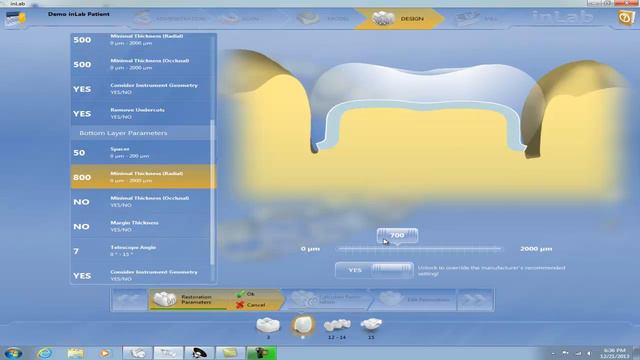Image resolution: width=640 pixels, height=360 pixels.
Task: Launch Internet Explorer from taskbar
Action: pos(44,353)
